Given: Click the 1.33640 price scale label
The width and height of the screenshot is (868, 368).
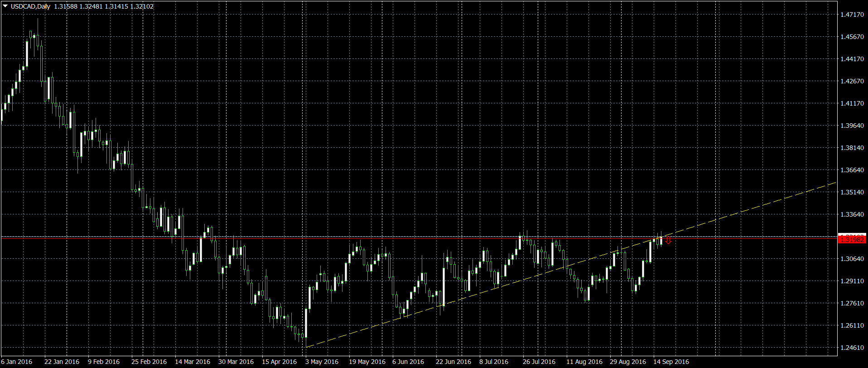Looking at the screenshot, I should [x=852, y=214].
